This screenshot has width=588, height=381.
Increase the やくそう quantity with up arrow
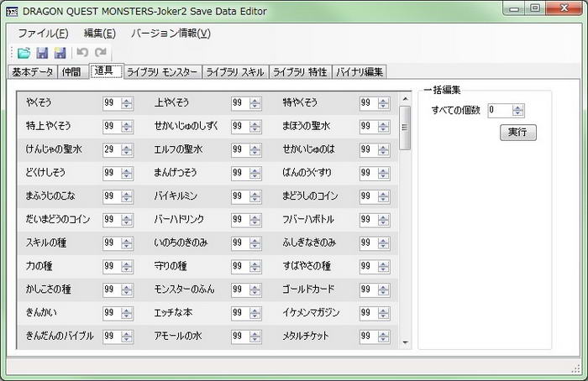(x=127, y=100)
